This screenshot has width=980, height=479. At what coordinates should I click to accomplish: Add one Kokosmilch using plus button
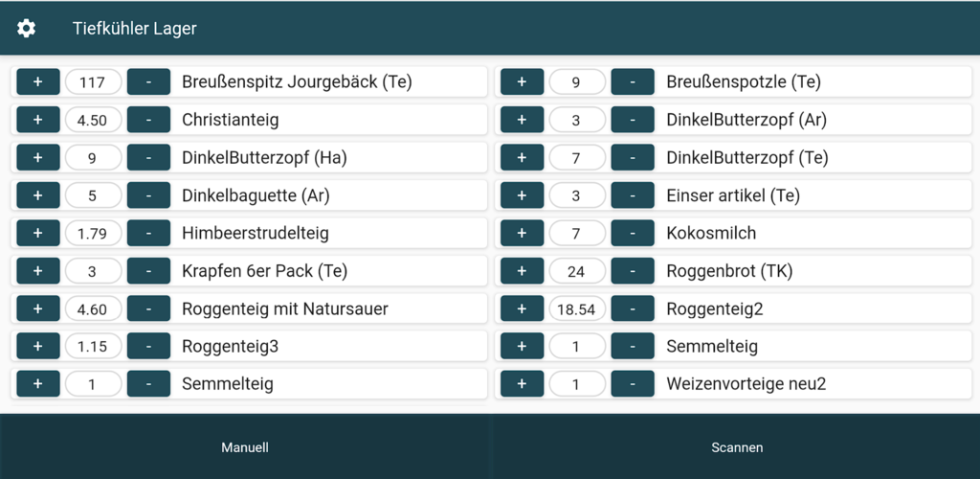coord(523,233)
